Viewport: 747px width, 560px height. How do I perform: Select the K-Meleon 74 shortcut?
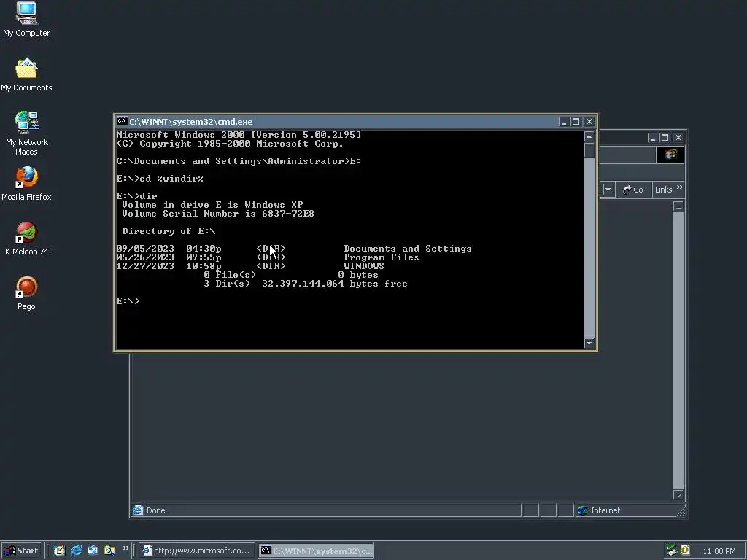point(26,238)
